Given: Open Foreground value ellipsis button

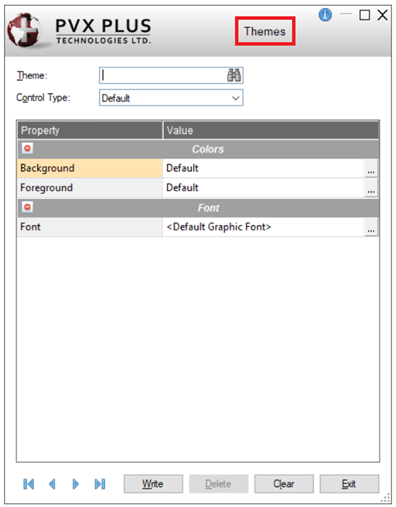Looking at the screenshot, I should tap(371, 188).
